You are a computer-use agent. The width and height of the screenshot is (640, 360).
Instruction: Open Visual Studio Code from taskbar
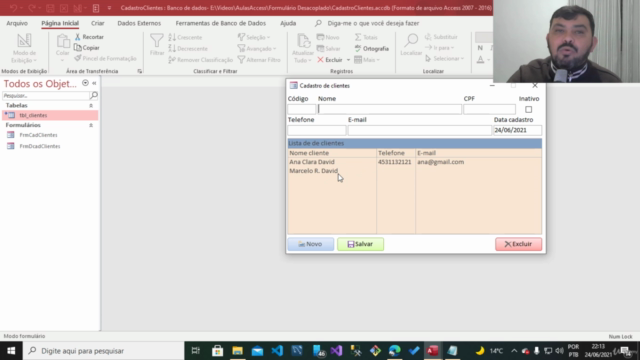(x=277, y=351)
